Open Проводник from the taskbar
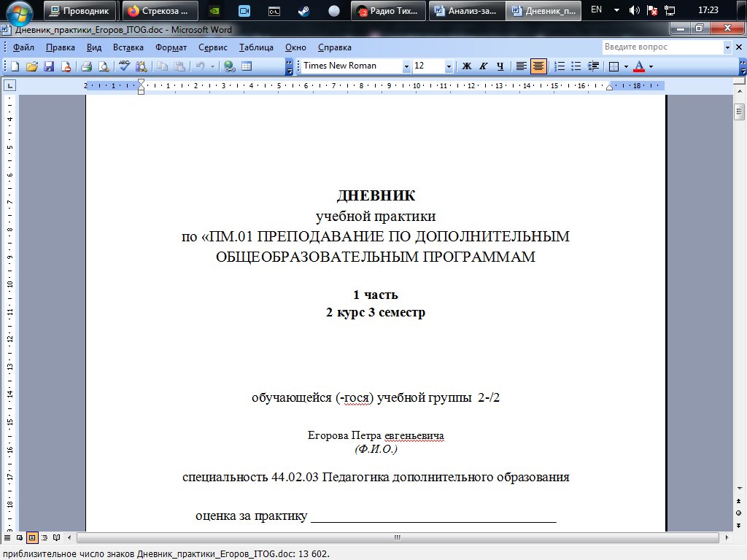Image resolution: width=747 pixels, height=560 pixels. (x=80, y=11)
